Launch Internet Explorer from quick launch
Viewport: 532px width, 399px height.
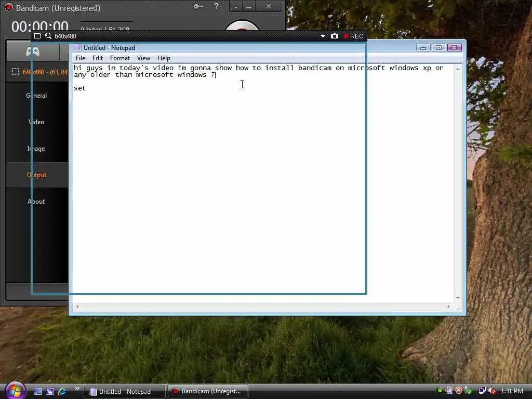click(x=62, y=391)
